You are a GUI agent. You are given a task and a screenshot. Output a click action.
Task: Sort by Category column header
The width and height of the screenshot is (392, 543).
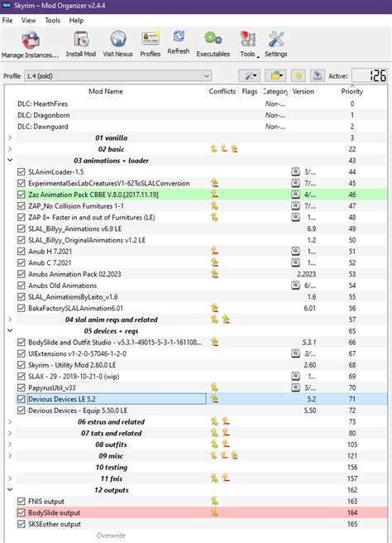pos(275,91)
